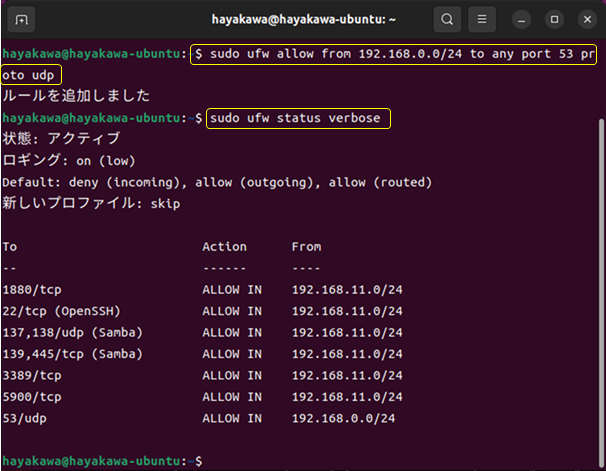This screenshot has width=606, height=471.
Task: Open a new terminal tab
Action: tap(22, 20)
